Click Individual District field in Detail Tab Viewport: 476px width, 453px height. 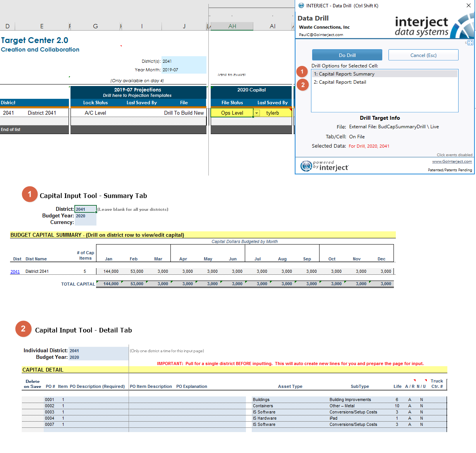98,351
